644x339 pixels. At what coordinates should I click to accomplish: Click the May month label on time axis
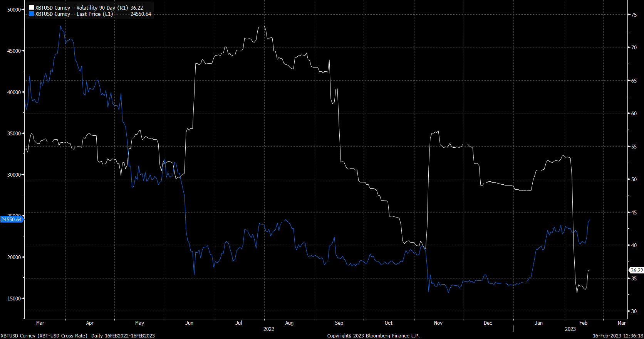tap(139, 323)
